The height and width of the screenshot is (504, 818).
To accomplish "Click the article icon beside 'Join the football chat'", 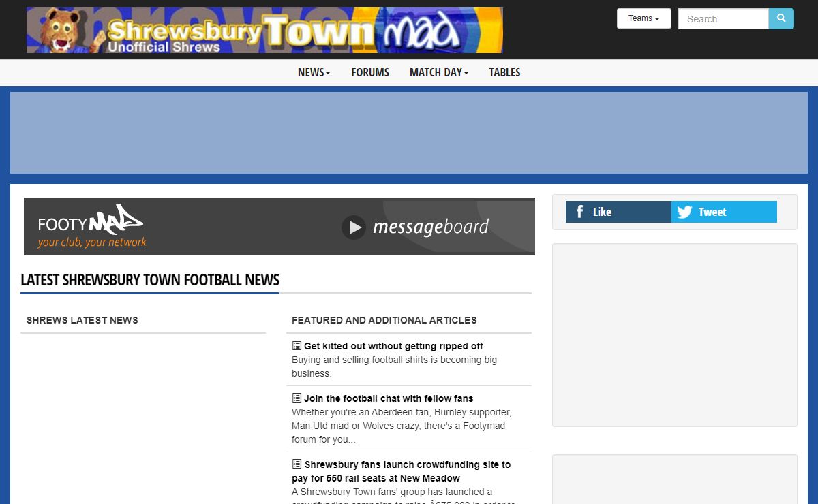I will [297, 398].
